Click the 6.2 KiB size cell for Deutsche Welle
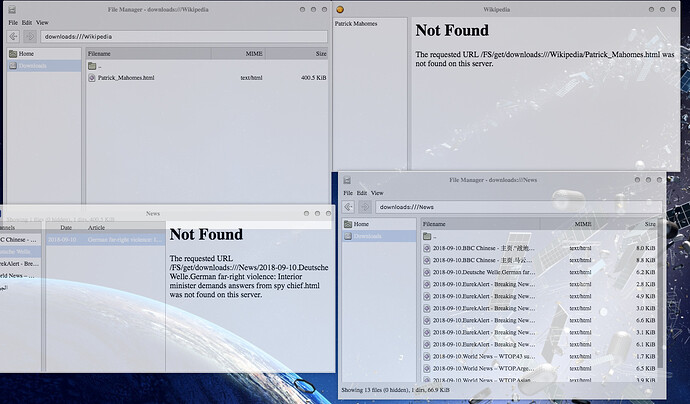Image resolution: width=690 pixels, height=404 pixels. 646,272
